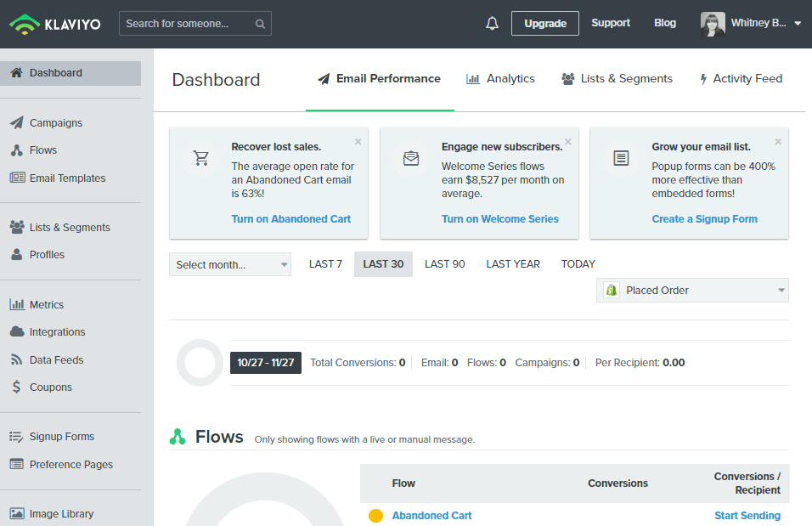Open the Activity Feed tab

tap(740, 79)
